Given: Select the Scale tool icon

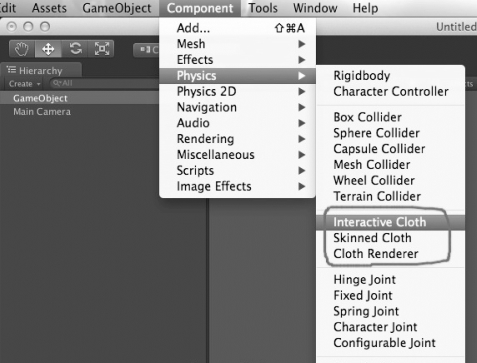Looking at the screenshot, I should click(x=102, y=49).
